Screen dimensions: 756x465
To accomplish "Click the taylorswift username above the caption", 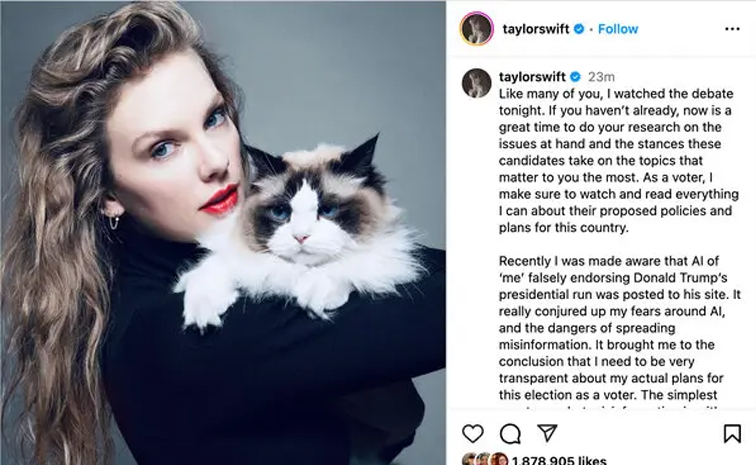I will pos(532,77).
